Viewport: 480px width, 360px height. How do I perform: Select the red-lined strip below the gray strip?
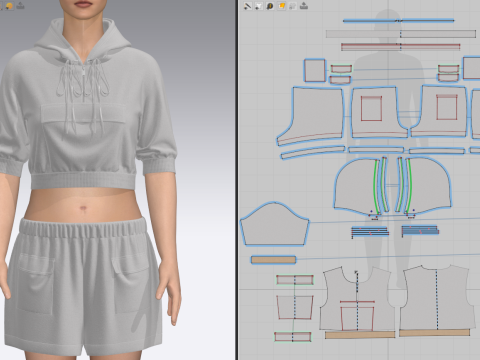pos(400,47)
